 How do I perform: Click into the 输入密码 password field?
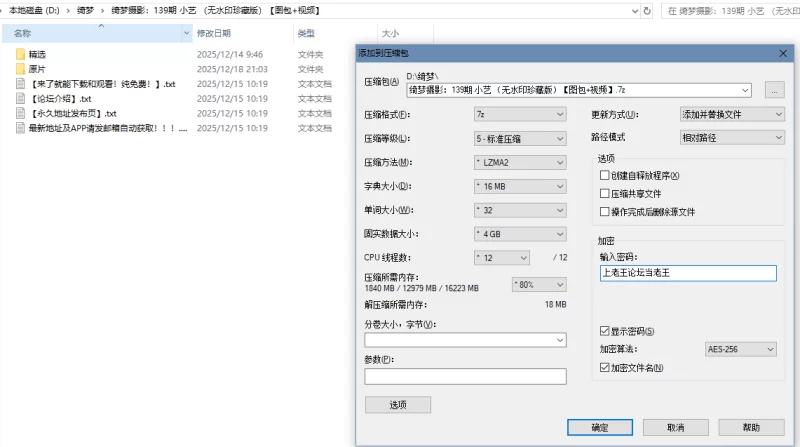point(687,272)
